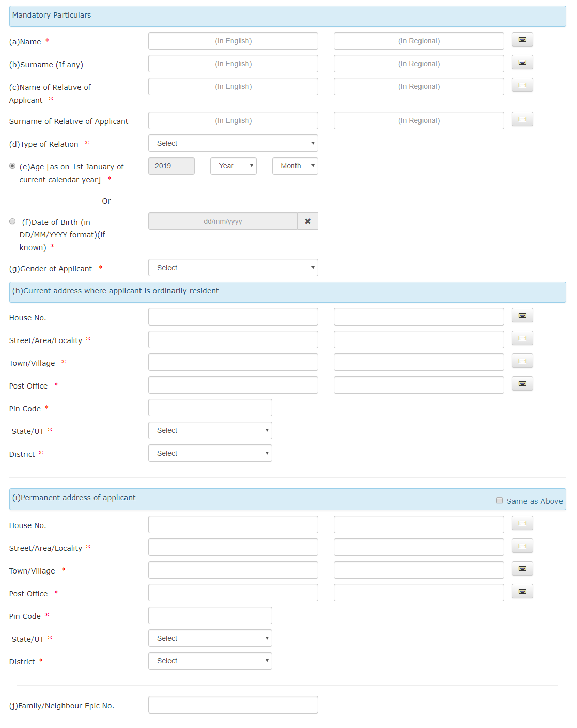Click the Family/Neighbour Epic No. input field
The height and width of the screenshot is (728, 577).
[232, 704]
